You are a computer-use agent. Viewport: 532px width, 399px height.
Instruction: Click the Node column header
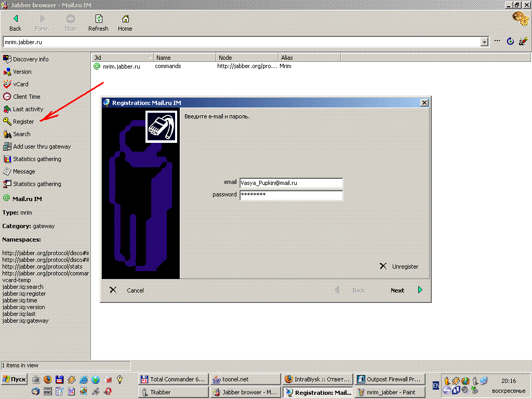[247, 58]
